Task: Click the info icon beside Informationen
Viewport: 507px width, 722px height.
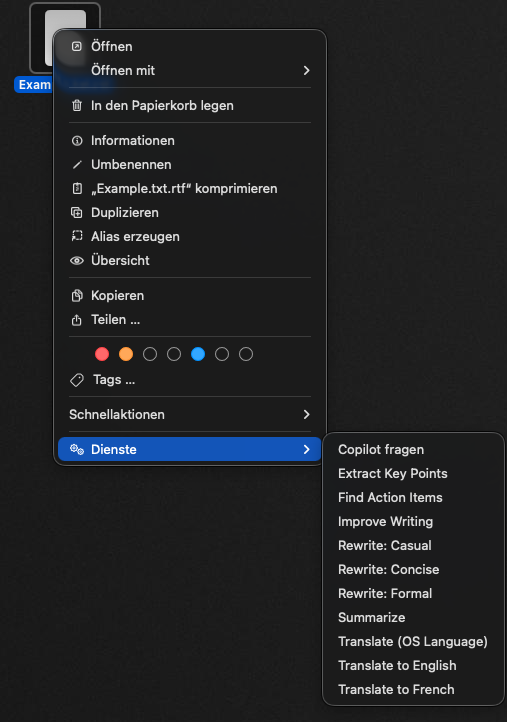Action: click(77, 140)
